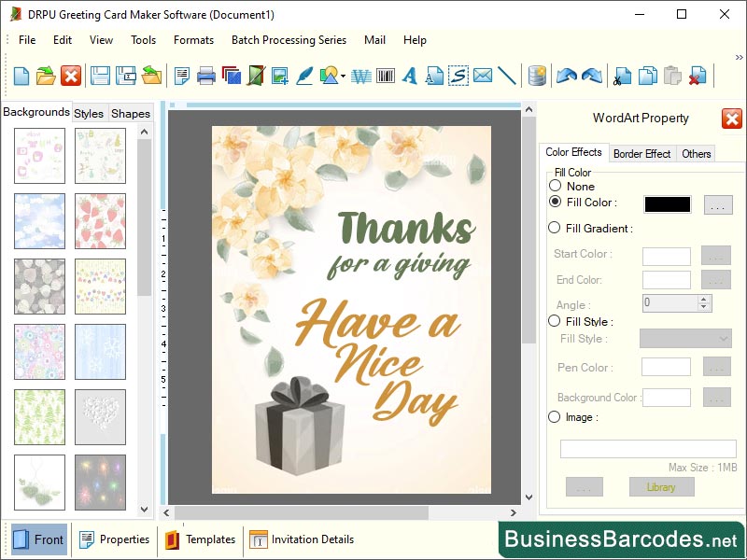
Task: Click the database icon in toolbar
Action: [537, 77]
